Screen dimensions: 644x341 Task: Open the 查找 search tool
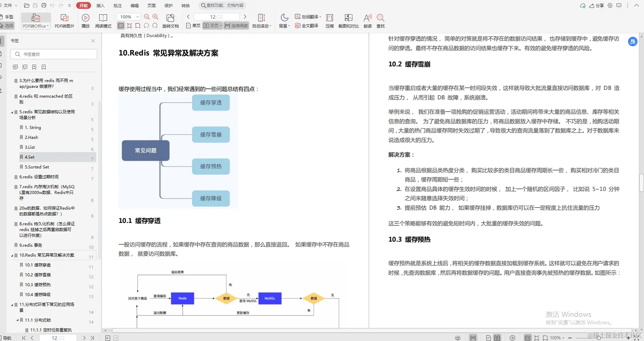tap(380, 20)
